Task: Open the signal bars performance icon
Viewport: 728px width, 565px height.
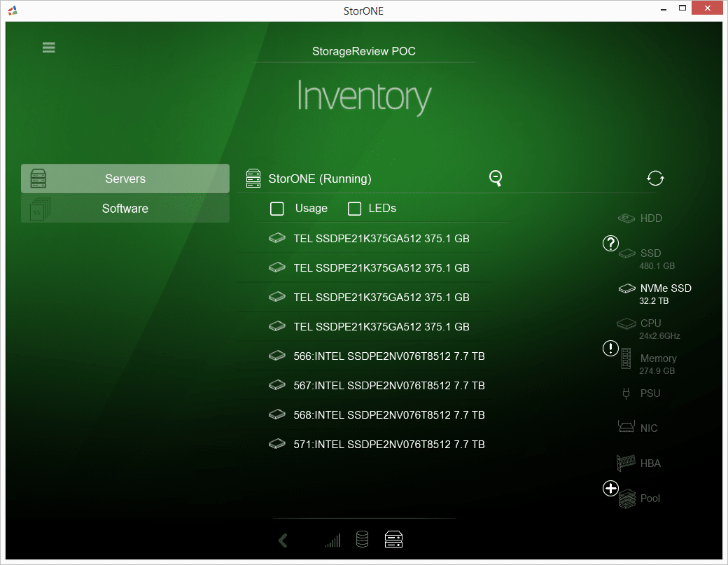Action: (x=333, y=540)
